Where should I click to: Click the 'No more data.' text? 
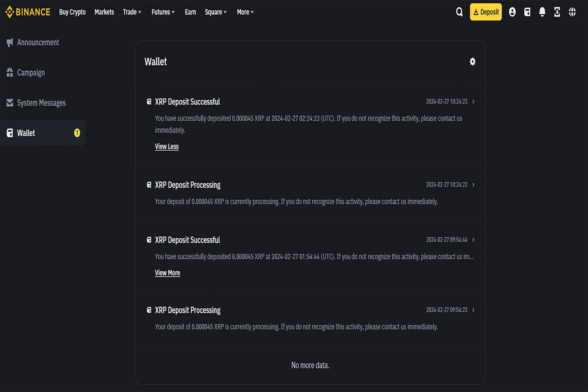pos(310,365)
